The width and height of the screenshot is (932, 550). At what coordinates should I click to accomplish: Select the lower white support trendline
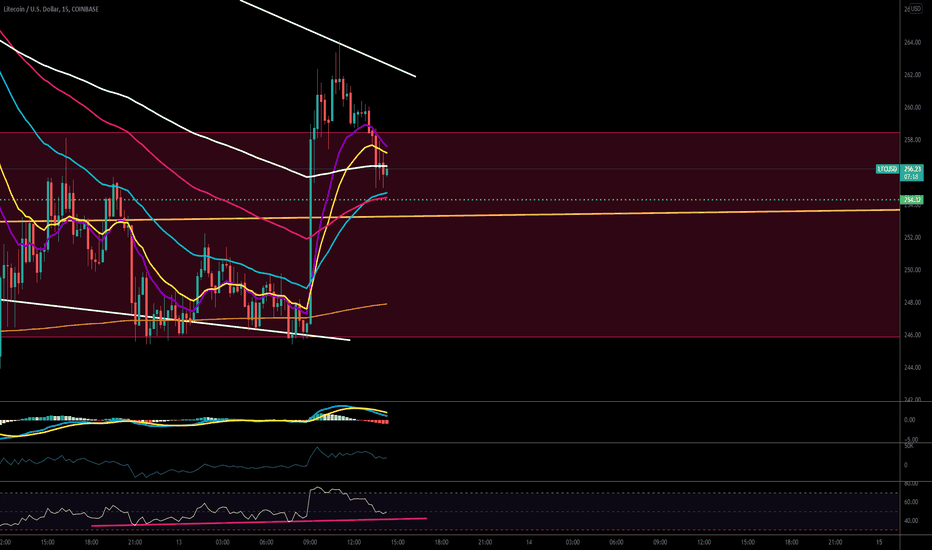pos(175,320)
